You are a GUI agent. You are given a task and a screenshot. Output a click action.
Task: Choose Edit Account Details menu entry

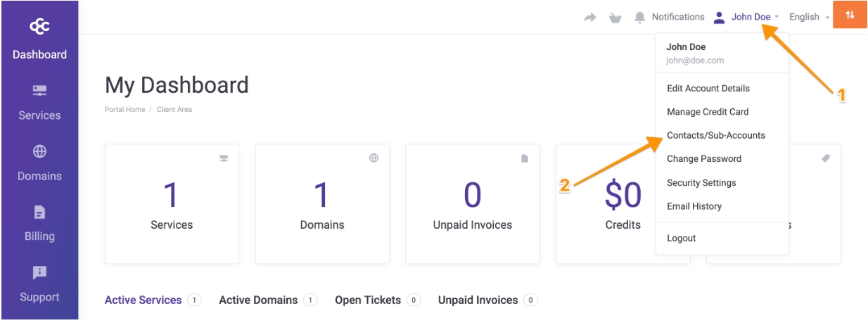(708, 88)
